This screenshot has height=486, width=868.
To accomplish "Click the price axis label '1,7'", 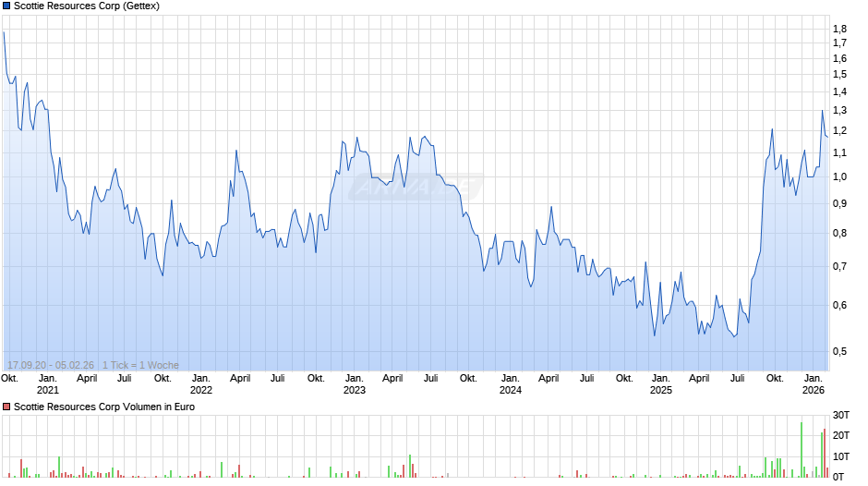I will tap(839, 43).
